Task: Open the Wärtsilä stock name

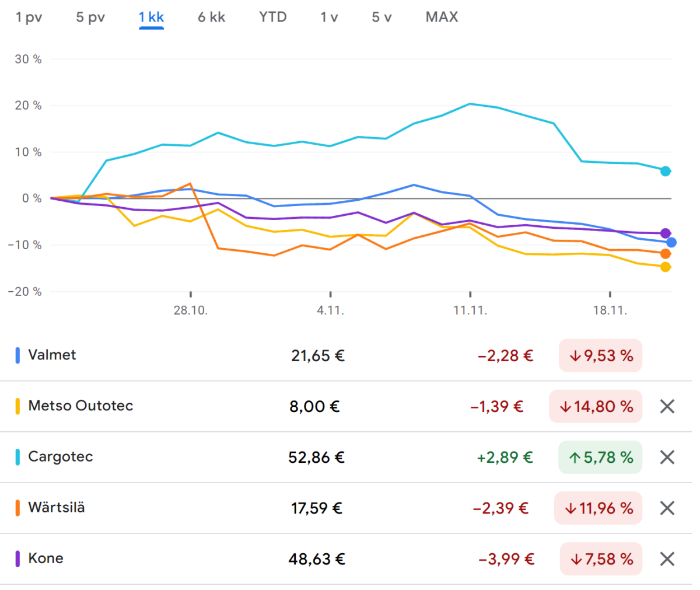Action: pyautogui.click(x=57, y=507)
